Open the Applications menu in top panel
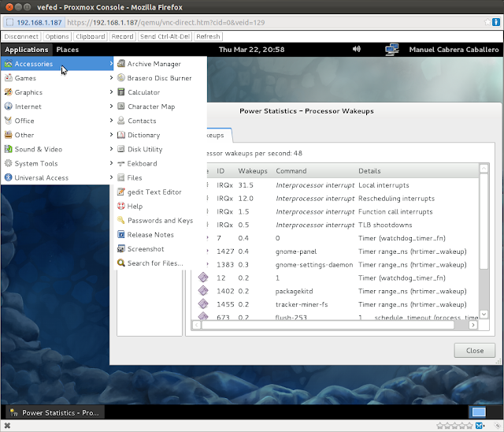This screenshot has height=432, width=504. [26, 50]
